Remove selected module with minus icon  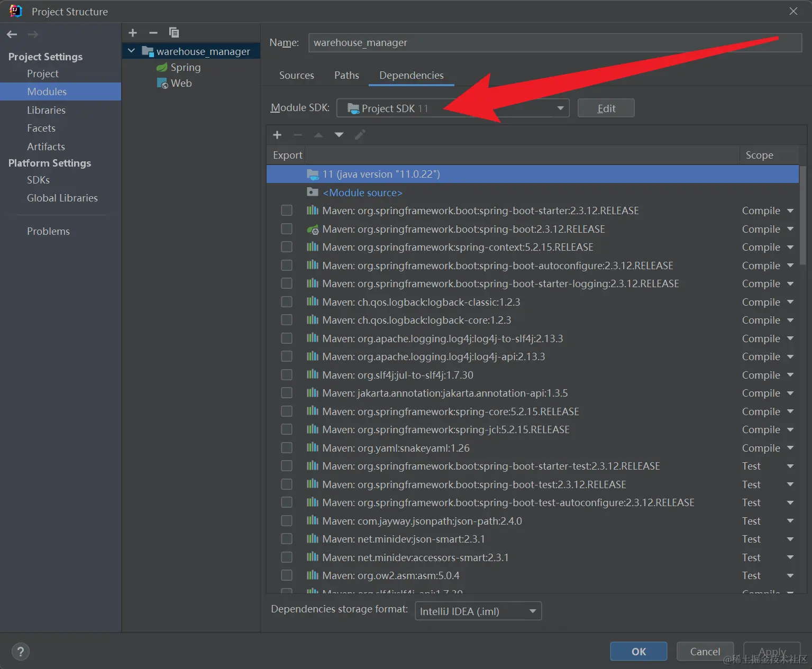coord(153,33)
